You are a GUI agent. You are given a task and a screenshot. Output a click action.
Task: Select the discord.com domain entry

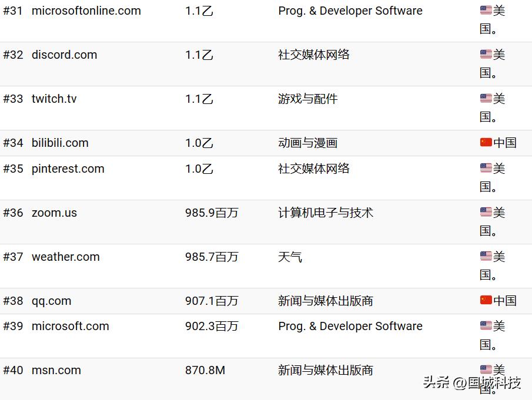coord(64,54)
